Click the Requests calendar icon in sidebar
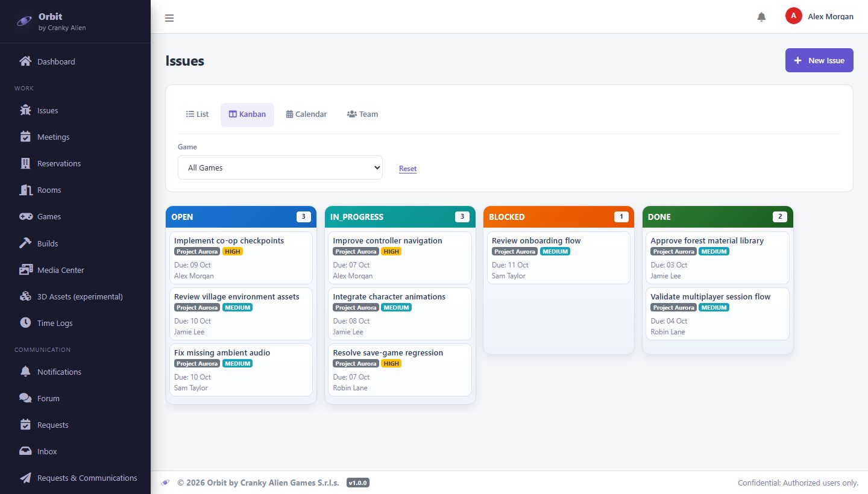The height and width of the screenshot is (494, 868). click(25, 425)
